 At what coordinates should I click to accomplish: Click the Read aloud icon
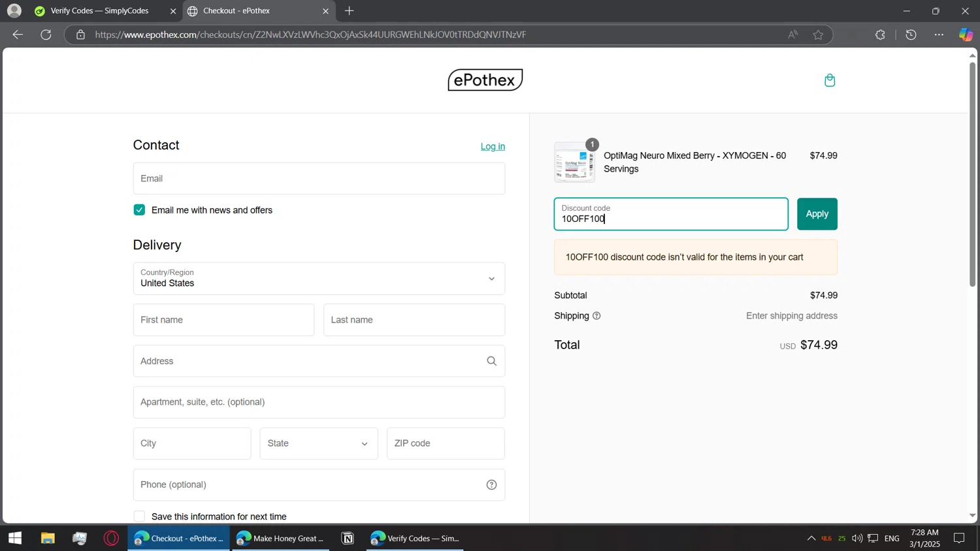[792, 35]
